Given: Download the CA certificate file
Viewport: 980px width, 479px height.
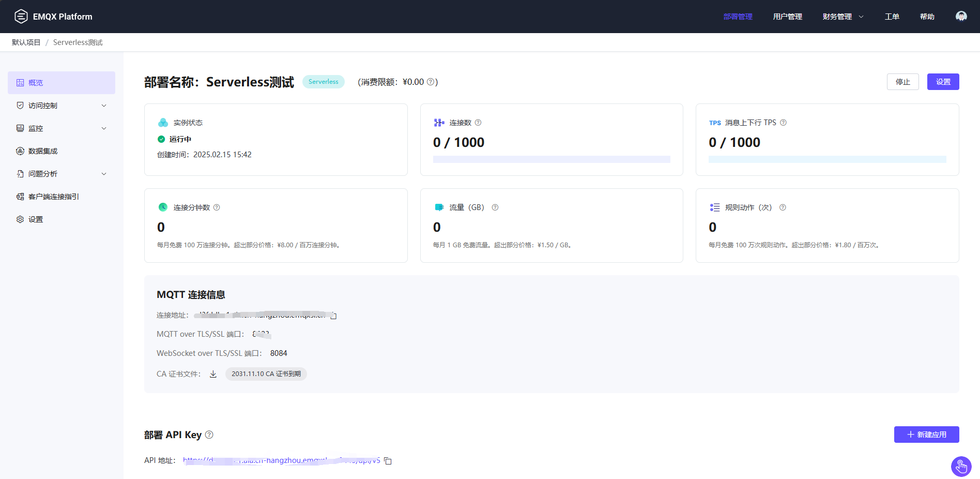Looking at the screenshot, I should 213,374.
